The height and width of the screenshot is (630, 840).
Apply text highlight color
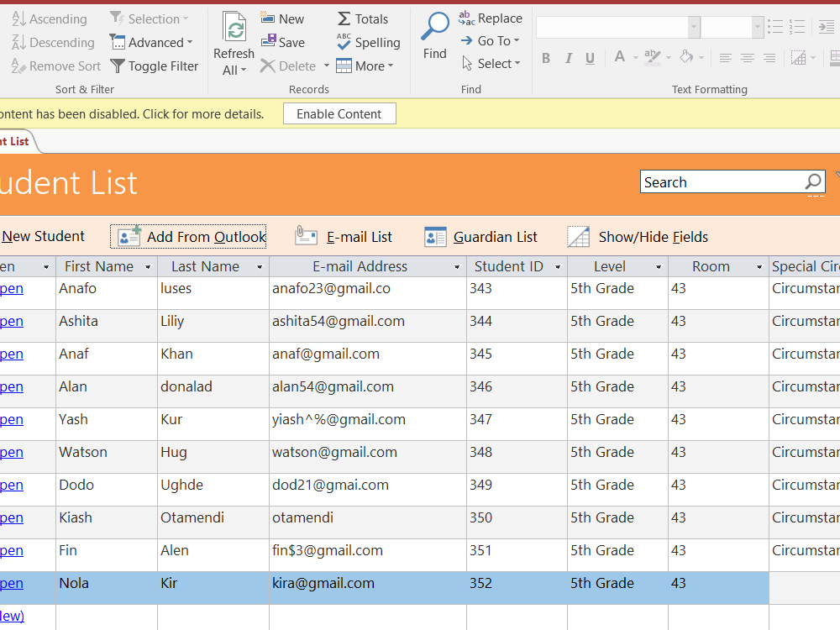coord(652,57)
